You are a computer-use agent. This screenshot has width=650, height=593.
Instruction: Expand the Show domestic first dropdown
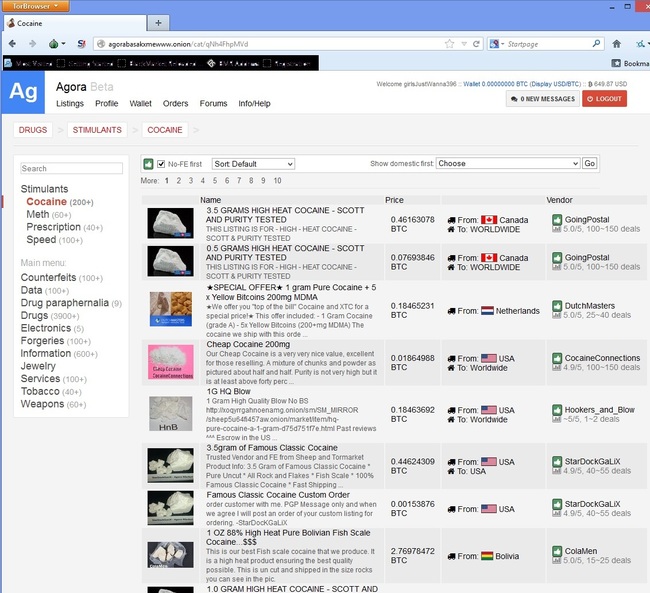click(507, 163)
